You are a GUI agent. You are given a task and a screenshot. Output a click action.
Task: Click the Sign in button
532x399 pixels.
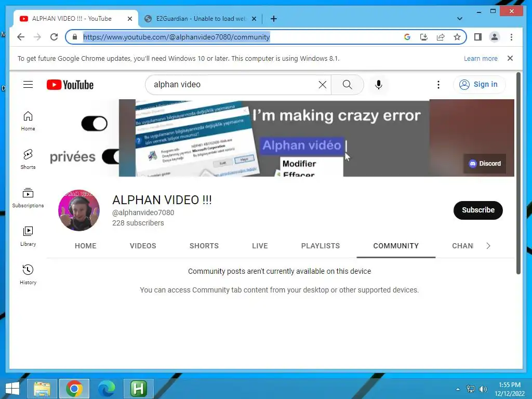pyautogui.click(x=479, y=85)
